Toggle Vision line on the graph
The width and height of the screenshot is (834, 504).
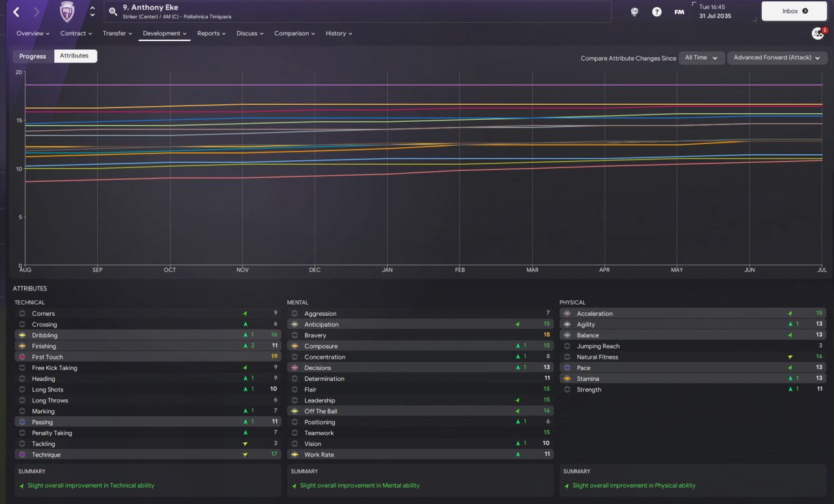pyautogui.click(x=295, y=444)
